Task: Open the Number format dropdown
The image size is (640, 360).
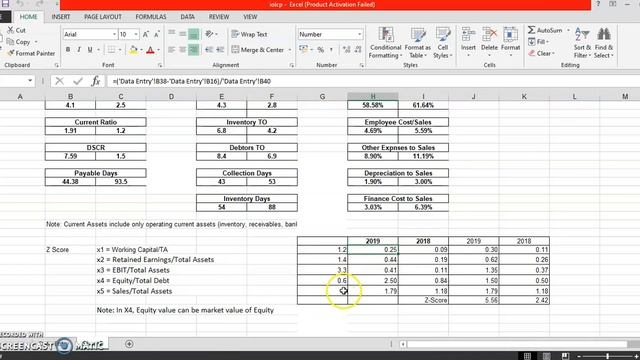Action: coord(359,34)
